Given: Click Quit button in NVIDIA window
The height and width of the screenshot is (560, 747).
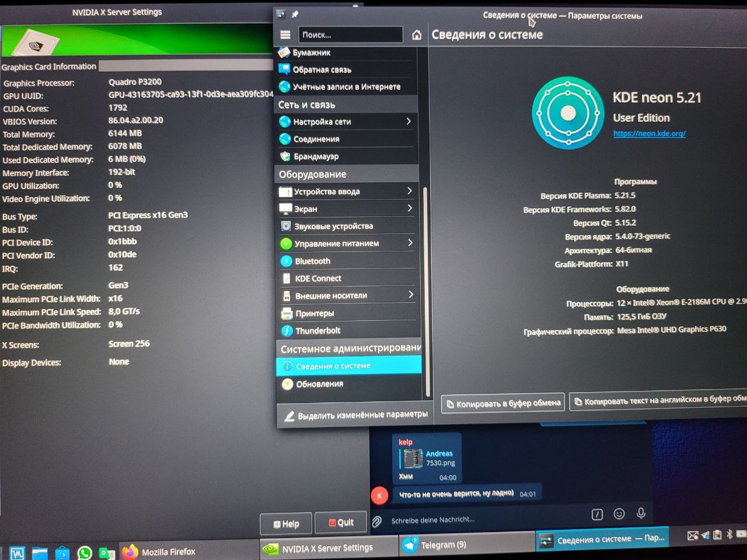Looking at the screenshot, I should click(341, 522).
